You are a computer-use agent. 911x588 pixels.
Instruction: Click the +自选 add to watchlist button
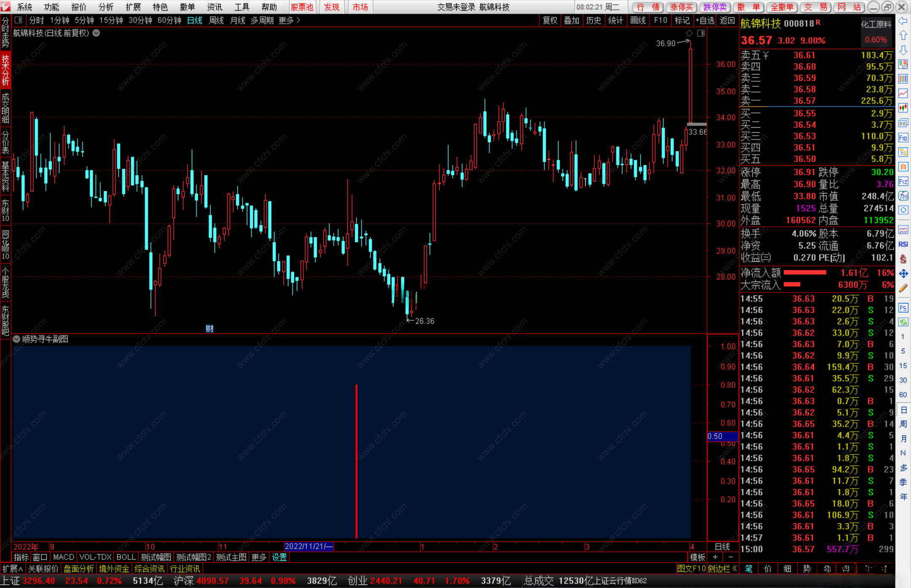[705, 20]
